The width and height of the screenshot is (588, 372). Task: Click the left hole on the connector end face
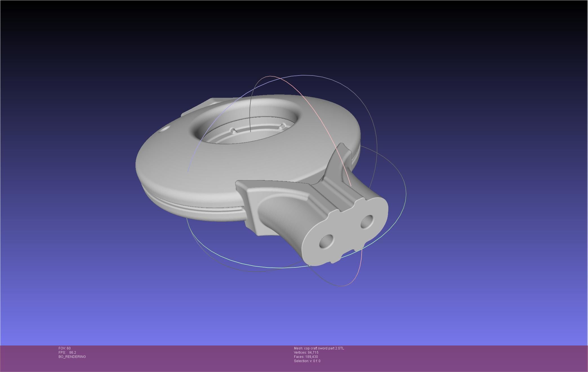click(326, 242)
